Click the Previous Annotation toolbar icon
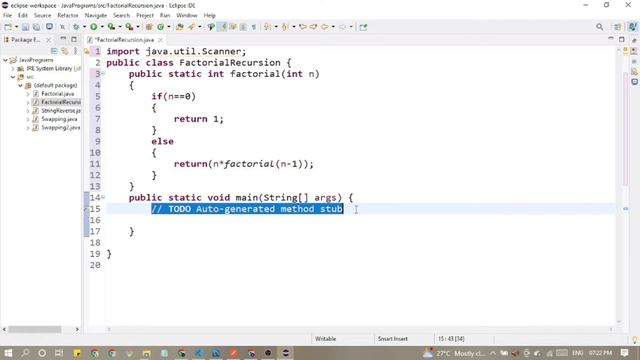 [x=285, y=27]
